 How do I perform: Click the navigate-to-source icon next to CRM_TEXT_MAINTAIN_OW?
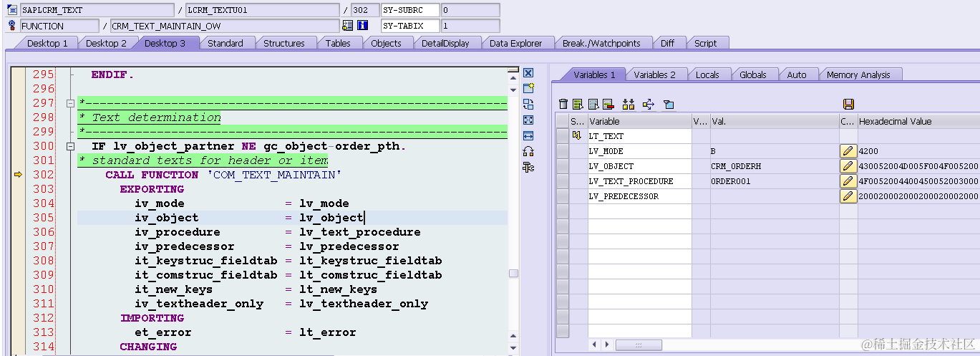(347, 26)
